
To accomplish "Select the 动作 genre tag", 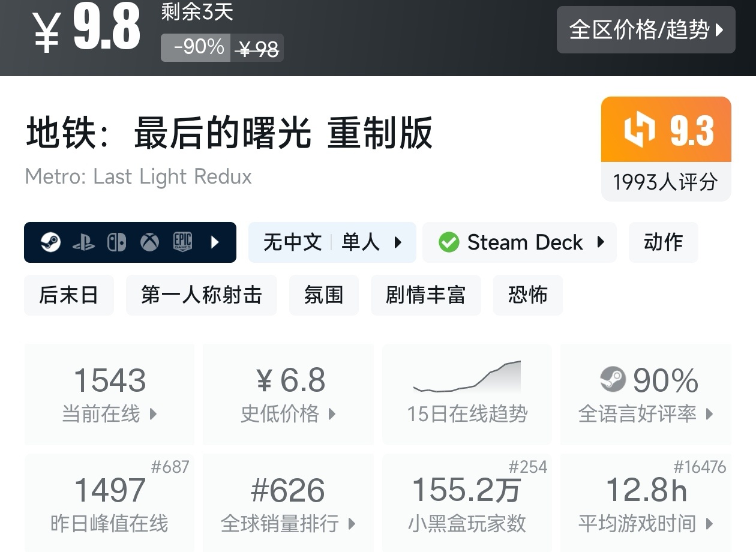I will click(663, 242).
